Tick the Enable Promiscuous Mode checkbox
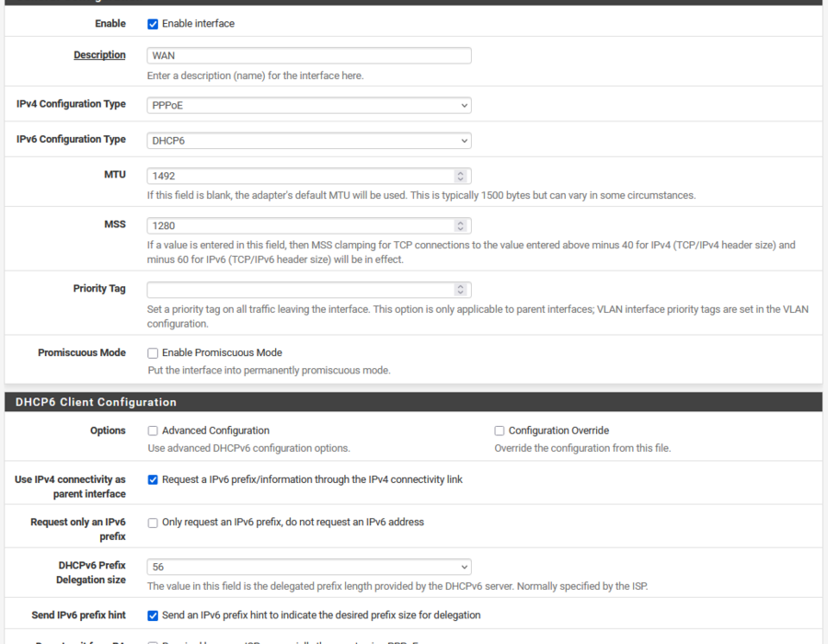Viewport: 828px width, 644px height. (x=153, y=353)
